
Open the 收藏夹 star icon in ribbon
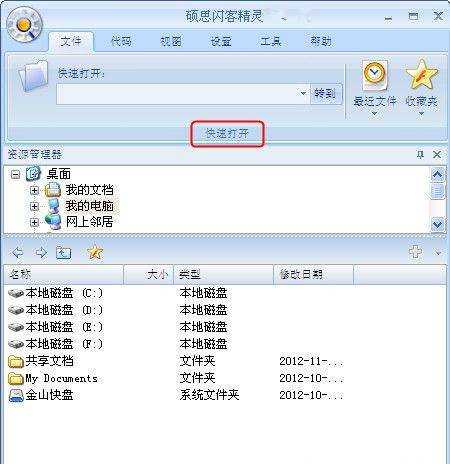click(421, 75)
